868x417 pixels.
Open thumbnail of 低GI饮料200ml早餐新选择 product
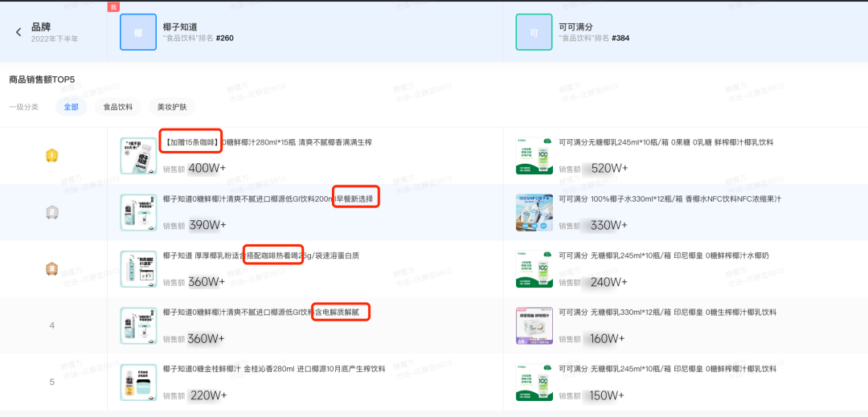pyautogui.click(x=138, y=212)
